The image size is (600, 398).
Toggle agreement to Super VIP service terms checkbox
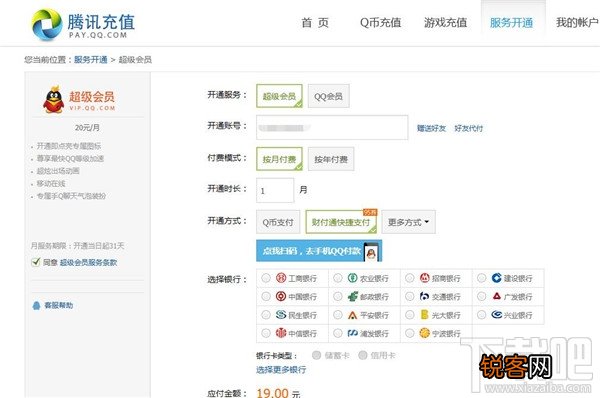(36, 262)
